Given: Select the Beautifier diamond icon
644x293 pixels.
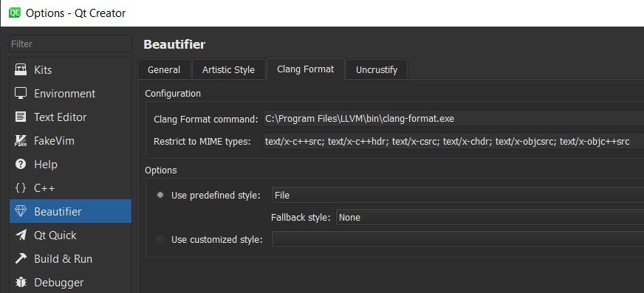Looking at the screenshot, I should [21, 211].
